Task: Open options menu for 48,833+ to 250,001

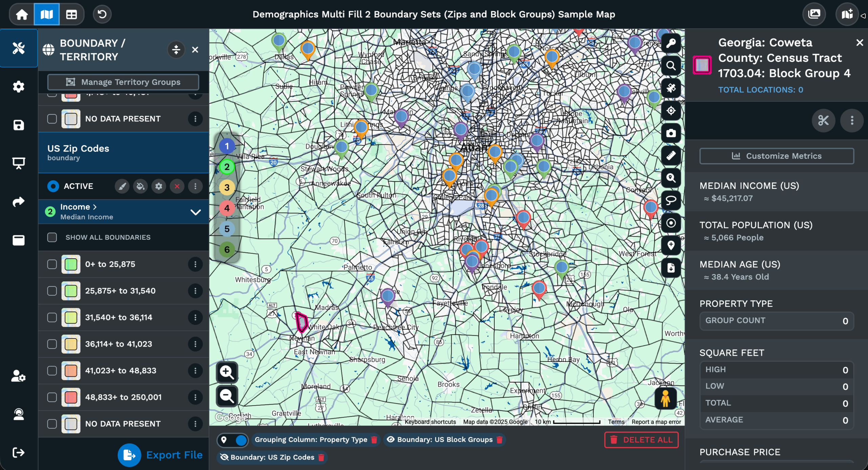Action: (x=195, y=397)
